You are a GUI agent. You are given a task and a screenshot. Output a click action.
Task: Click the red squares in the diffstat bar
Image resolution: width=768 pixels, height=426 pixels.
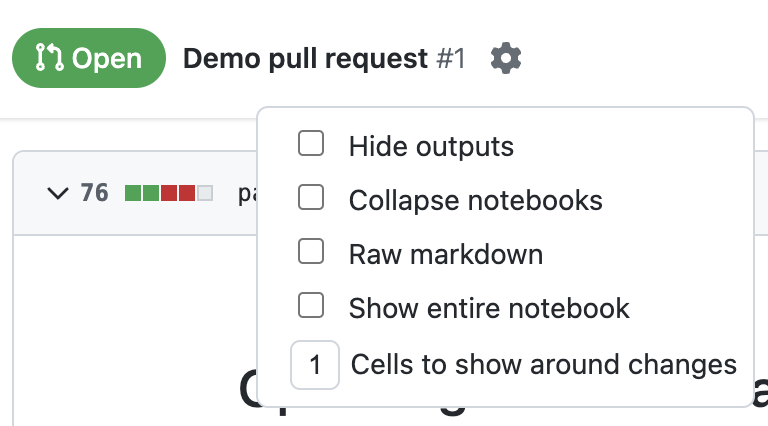coord(178,193)
